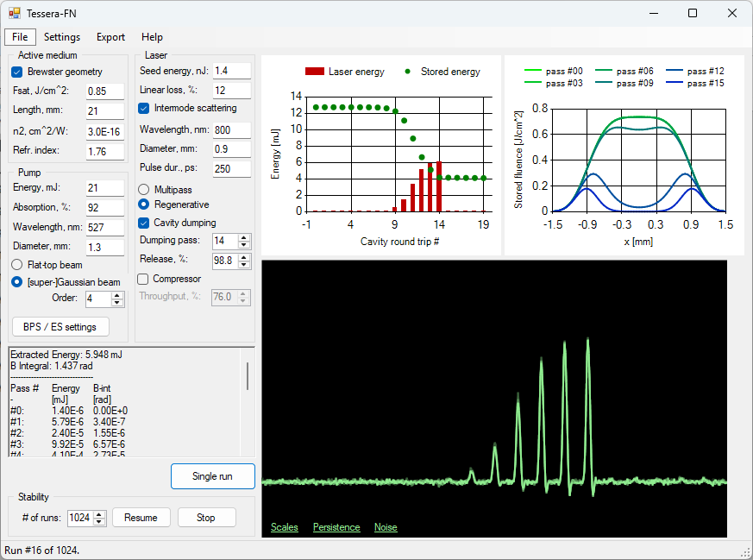Select the Linear loss input box
This screenshot has height=560, width=753.
click(232, 91)
